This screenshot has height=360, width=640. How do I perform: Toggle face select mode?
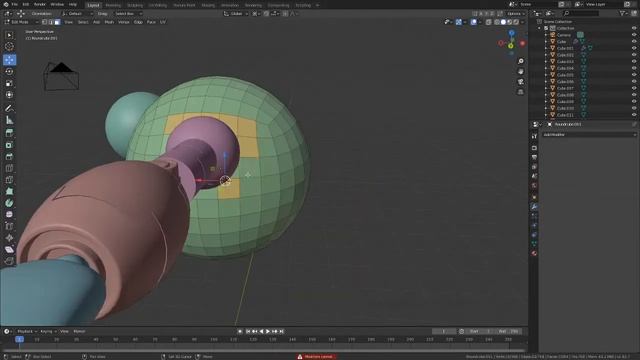(x=57, y=22)
